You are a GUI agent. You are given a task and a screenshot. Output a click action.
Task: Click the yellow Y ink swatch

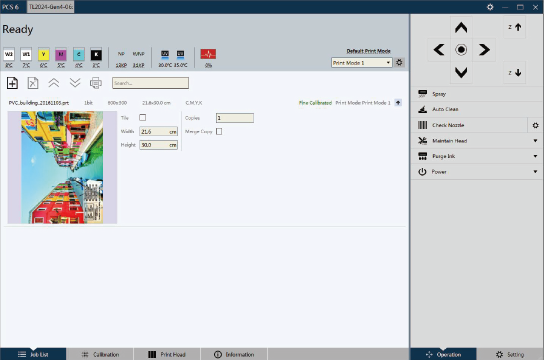[x=43, y=54]
